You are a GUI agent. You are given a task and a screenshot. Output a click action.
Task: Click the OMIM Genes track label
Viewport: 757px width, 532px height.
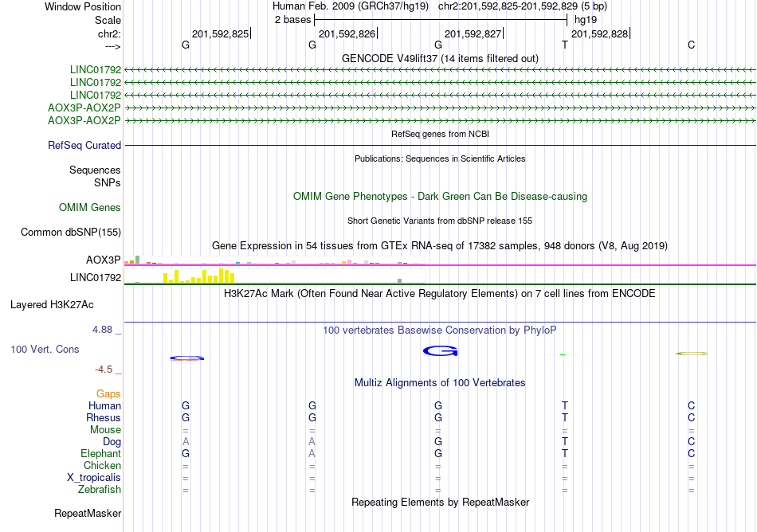[x=90, y=207]
